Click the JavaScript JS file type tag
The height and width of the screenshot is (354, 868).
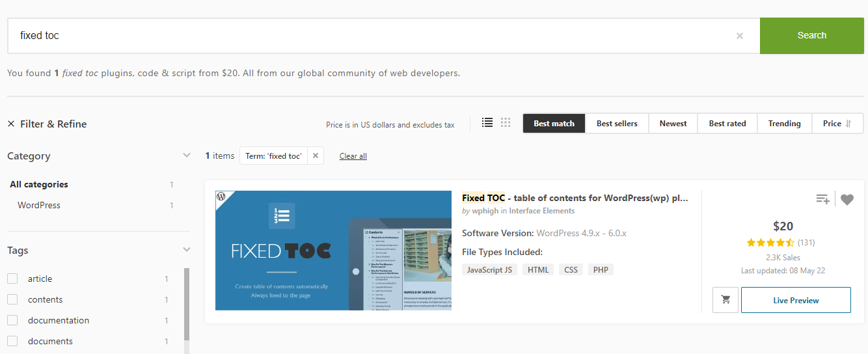[x=490, y=269]
